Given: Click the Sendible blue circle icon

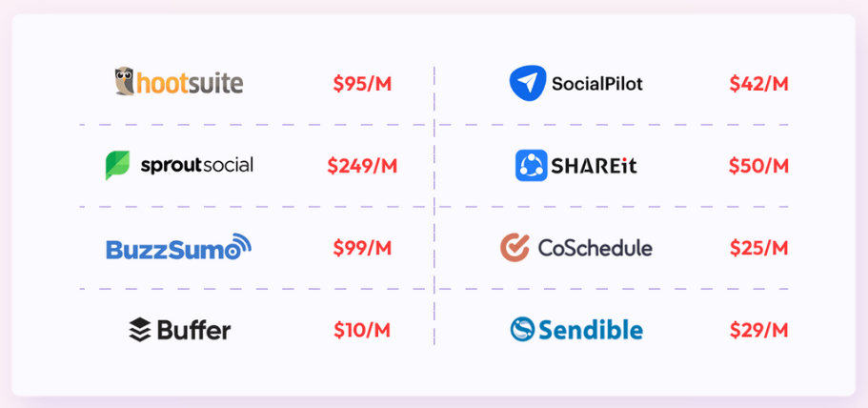Looking at the screenshot, I should click(x=522, y=330).
